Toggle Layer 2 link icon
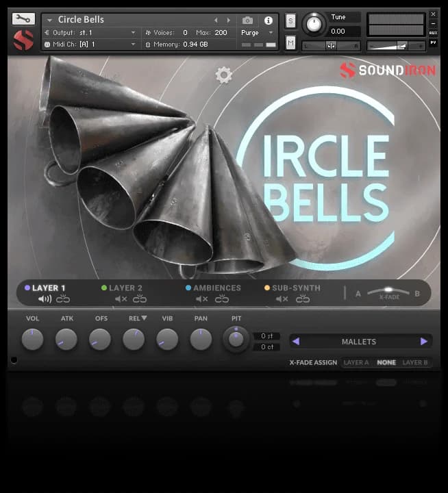Image resolution: width=448 pixels, height=493 pixels. [139, 299]
